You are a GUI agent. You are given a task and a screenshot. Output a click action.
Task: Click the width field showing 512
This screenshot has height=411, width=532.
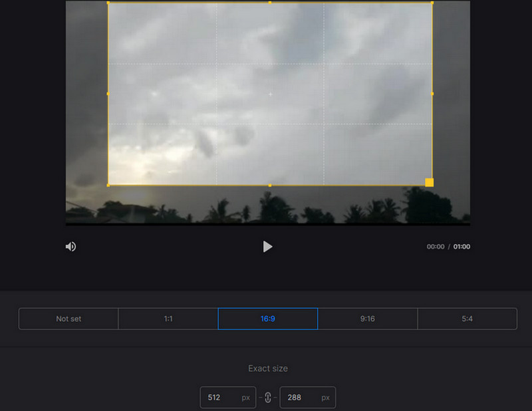(228, 398)
